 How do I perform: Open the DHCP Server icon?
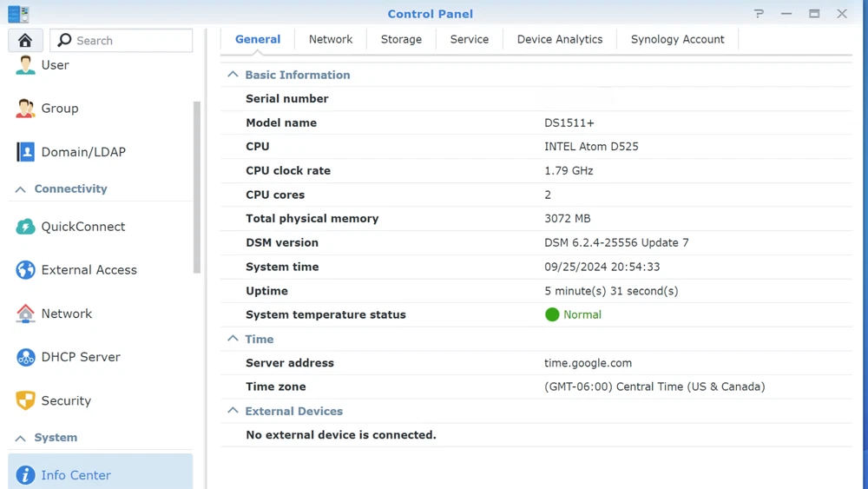[25, 357]
